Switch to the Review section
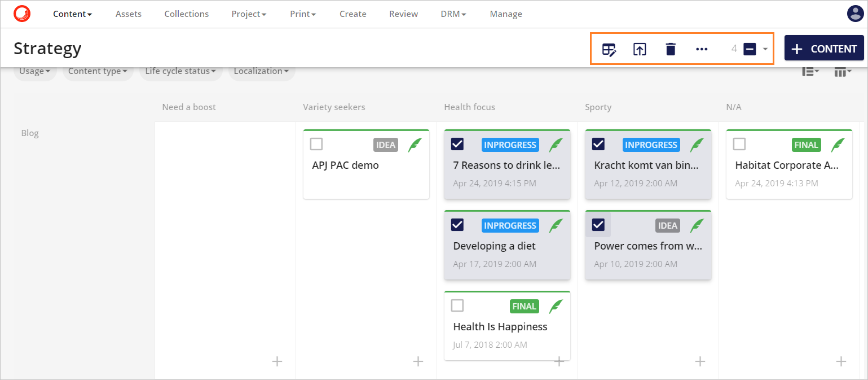This screenshot has width=868, height=380. [x=403, y=14]
